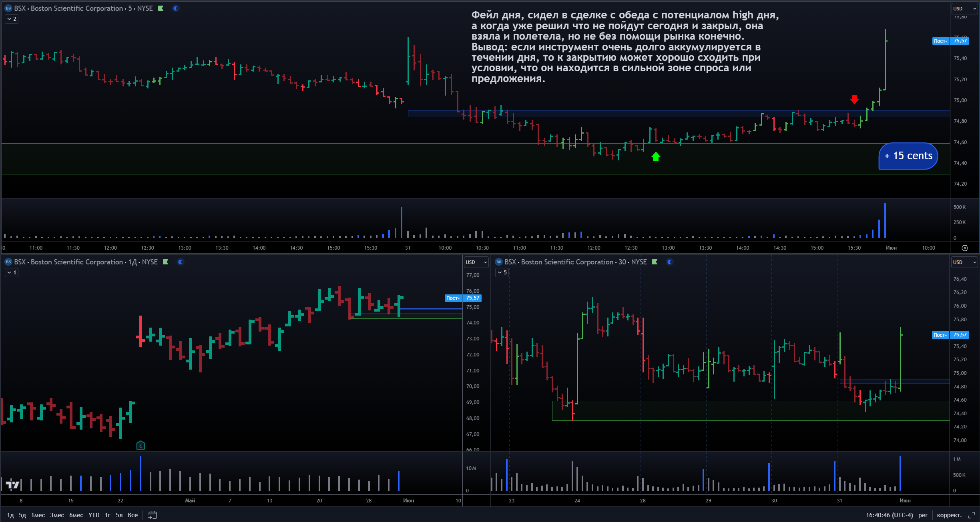Select the '+ 15 cents' callout label

pyautogui.click(x=908, y=156)
